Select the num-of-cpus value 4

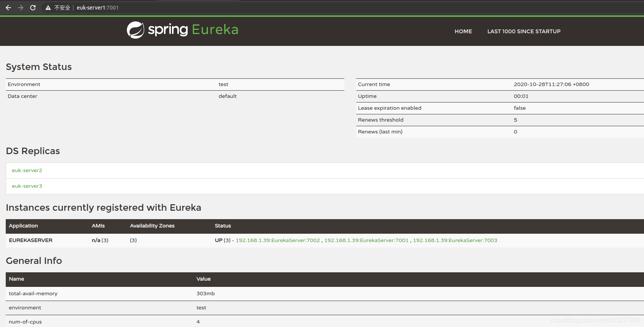(198, 322)
